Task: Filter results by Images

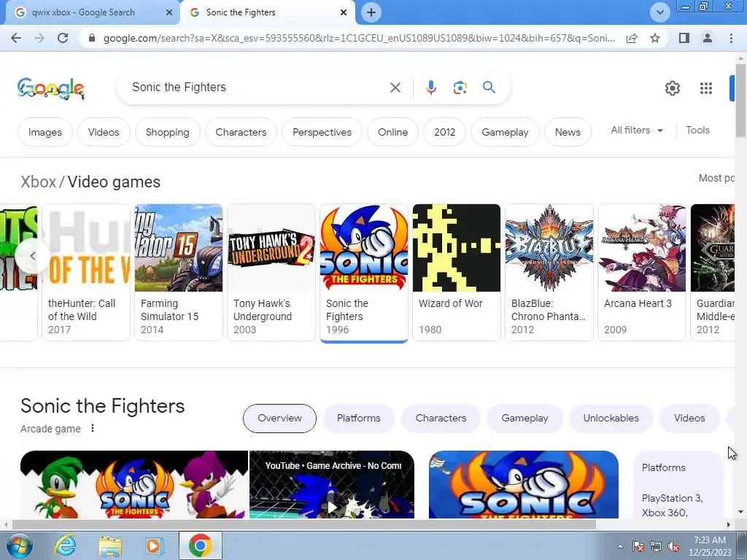Action: point(44,132)
